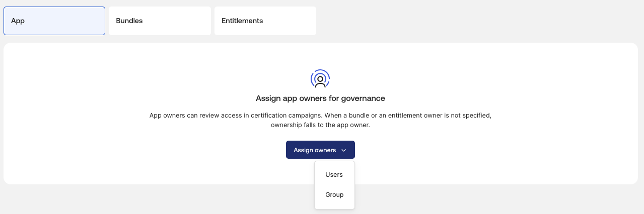Click the 'ownership falls to the app owner' line
This screenshot has height=214, width=644.
320,125
